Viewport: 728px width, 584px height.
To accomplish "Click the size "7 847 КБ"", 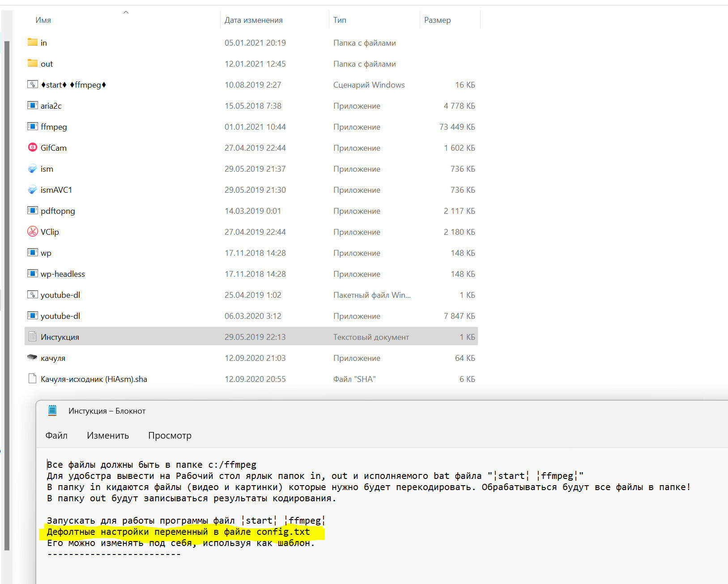I will click(x=460, y=316).
